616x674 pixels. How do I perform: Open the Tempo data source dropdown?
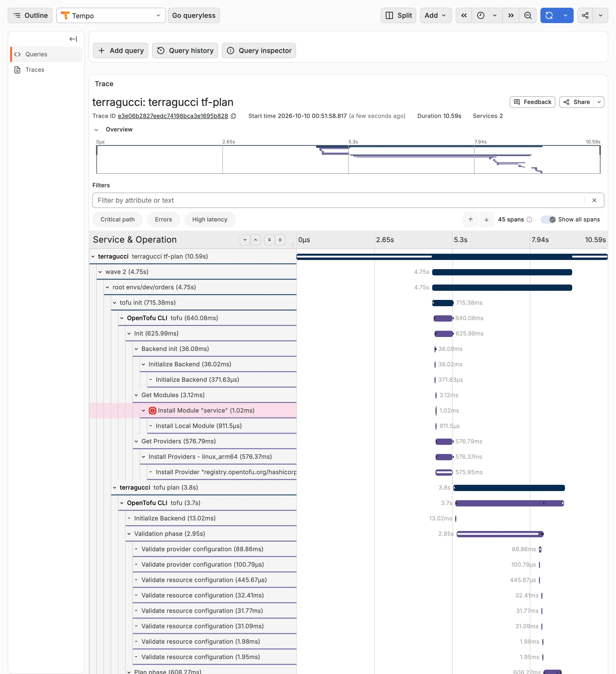click(111, 16)
